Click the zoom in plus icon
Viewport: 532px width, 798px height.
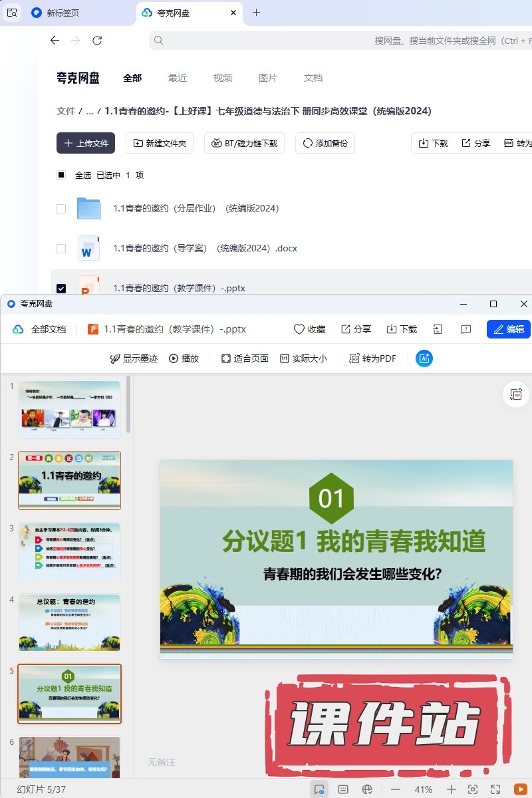[x=452, y=789]
